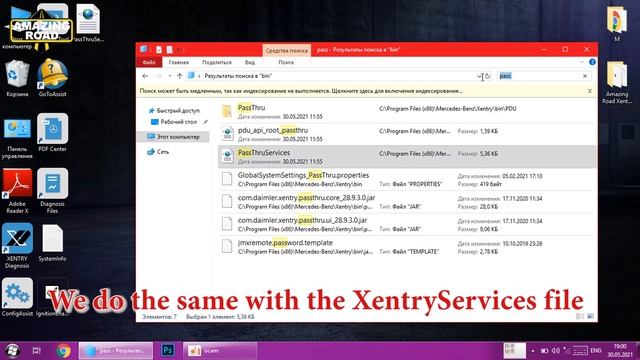Open Task View in taskbar
The image size is (640, 360).
[x=36, y=351]
